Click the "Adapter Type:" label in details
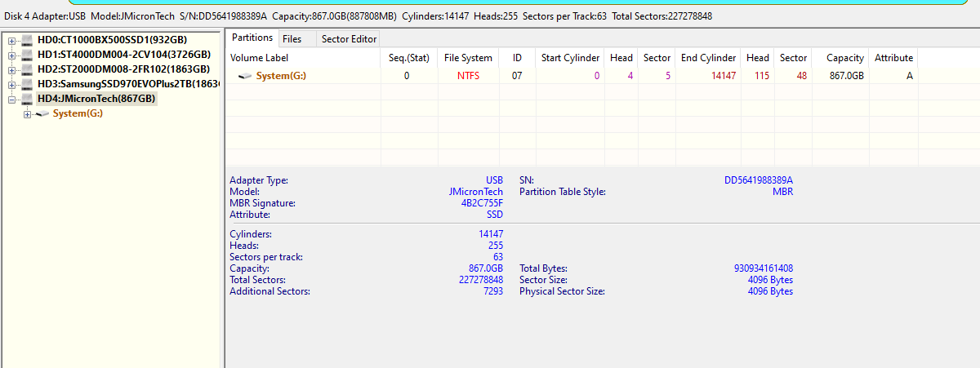The height and width of the screenshot is (368, 980). [x=258, y=180]
